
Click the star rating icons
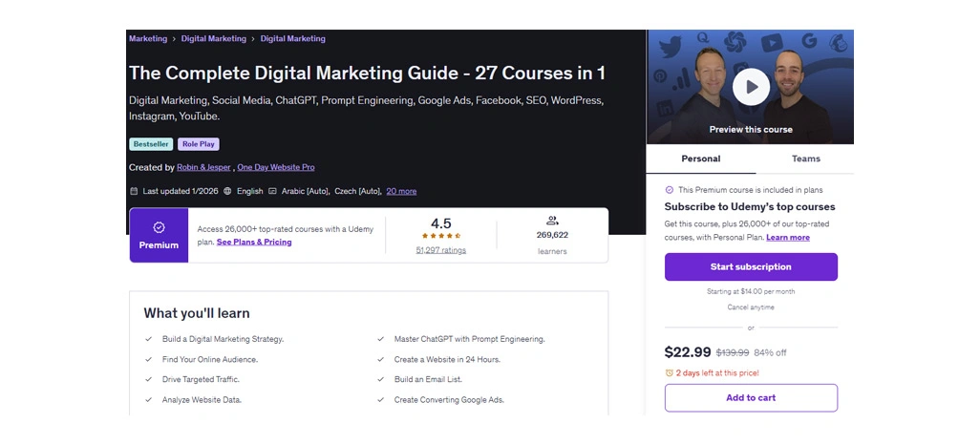441,236
